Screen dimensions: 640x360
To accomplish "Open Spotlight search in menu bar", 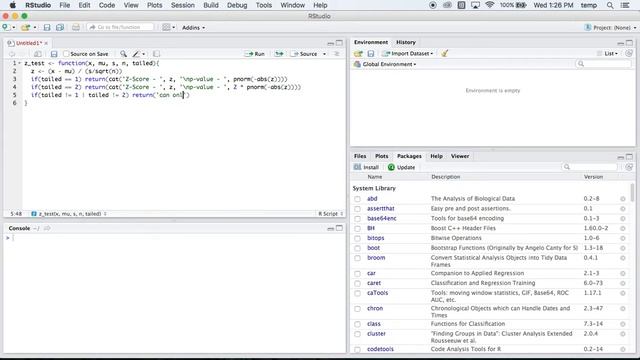I will (610, 5).
